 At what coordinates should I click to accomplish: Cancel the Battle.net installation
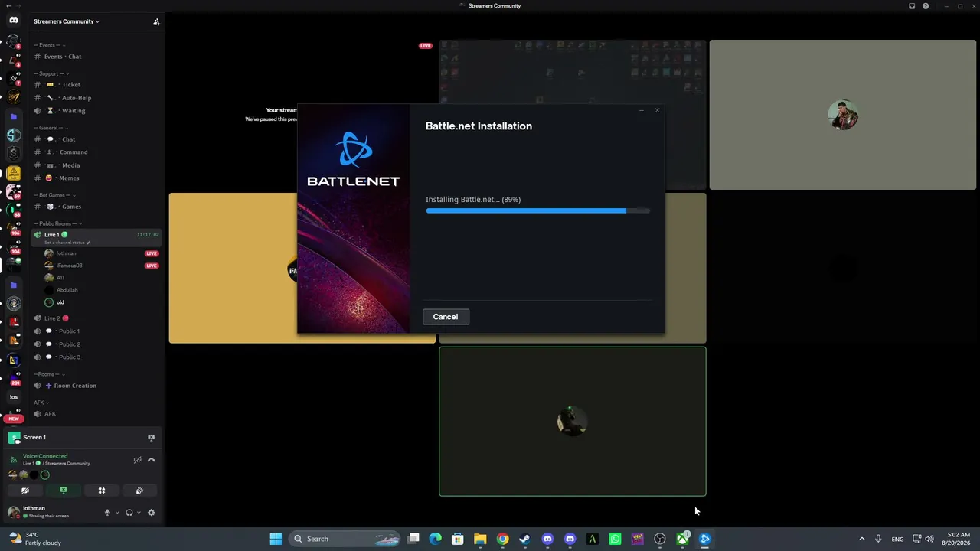[x=446, y=317]
